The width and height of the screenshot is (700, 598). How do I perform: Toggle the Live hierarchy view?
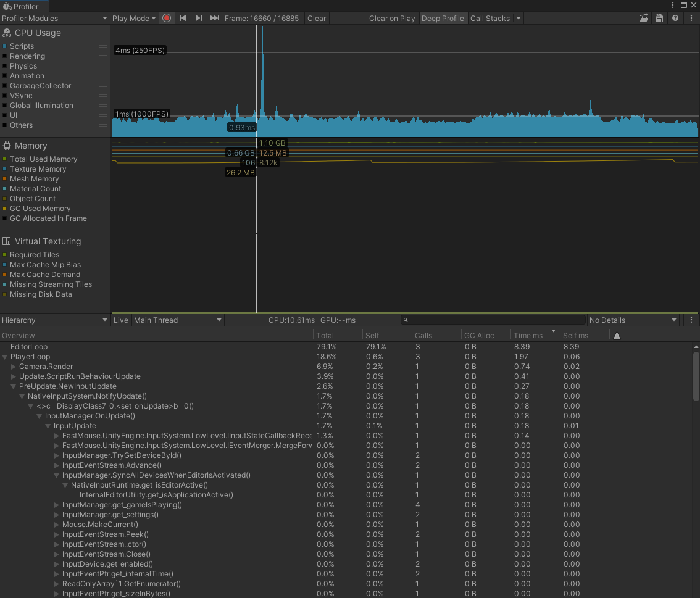[121, 320]
